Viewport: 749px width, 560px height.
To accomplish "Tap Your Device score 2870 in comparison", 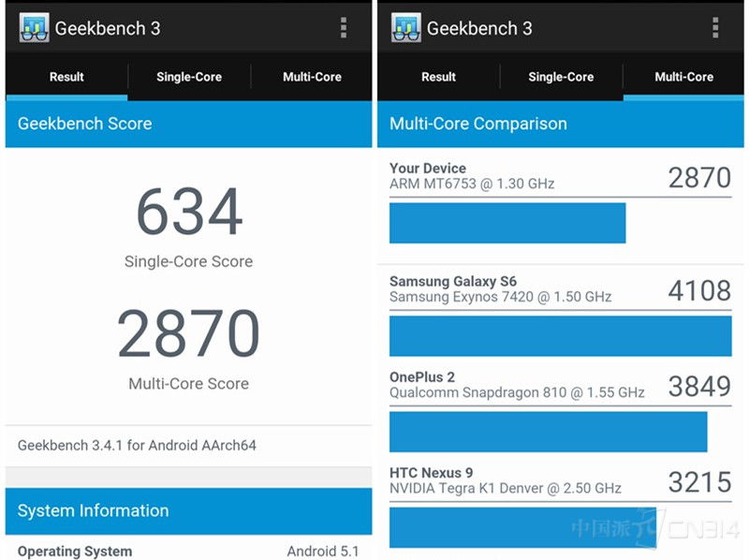I will click(699, 178).
